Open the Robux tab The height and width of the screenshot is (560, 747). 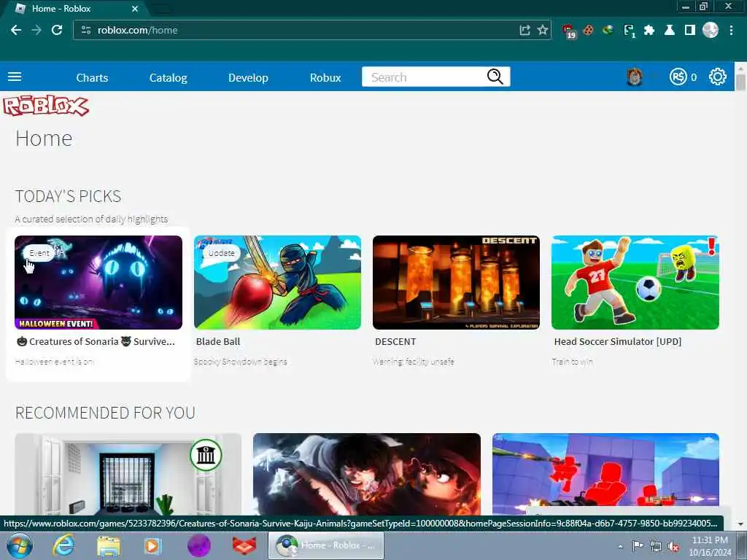[325, 77]
